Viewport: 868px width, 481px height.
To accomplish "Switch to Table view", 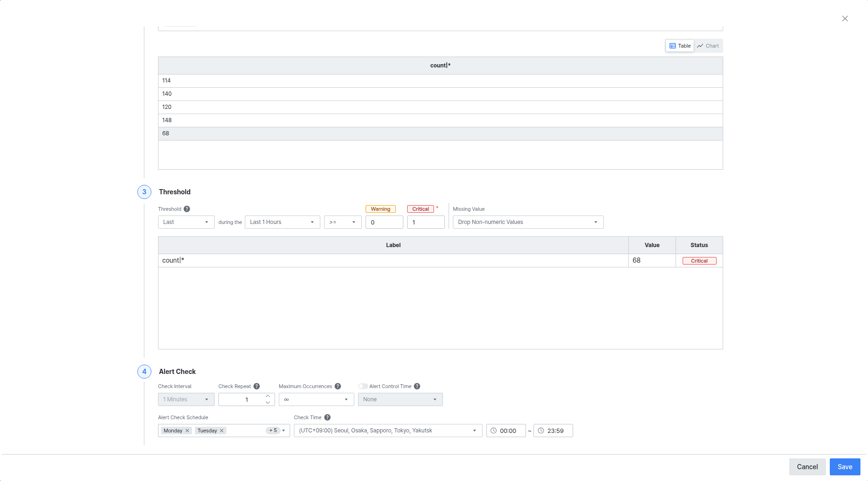I will click(x=680, y=46).
